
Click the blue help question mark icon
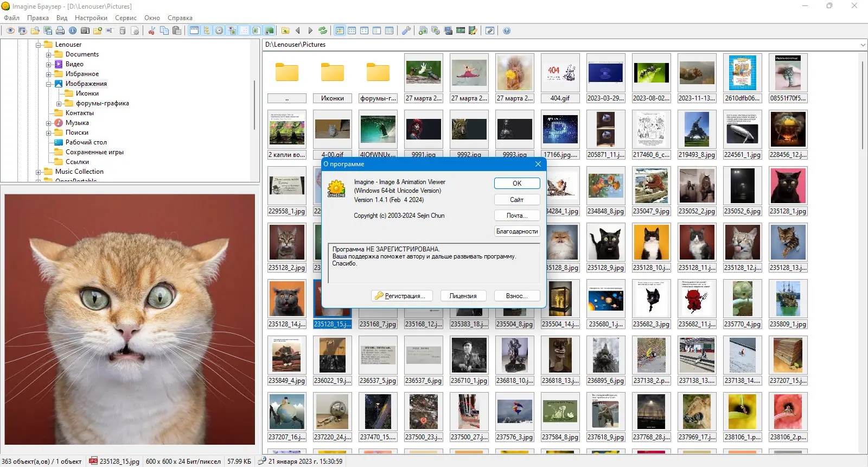507,30
